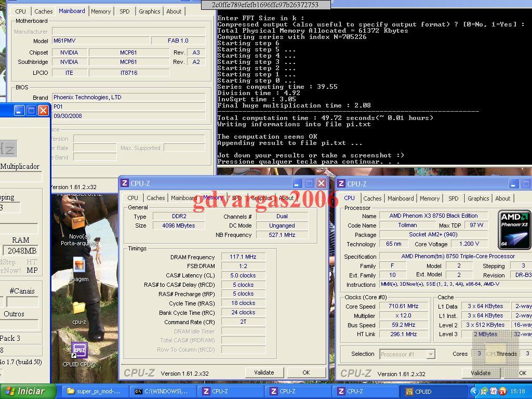Open the Iniciar start menu
The height and width of the screenshot is (399, 532).
(28, 392)
